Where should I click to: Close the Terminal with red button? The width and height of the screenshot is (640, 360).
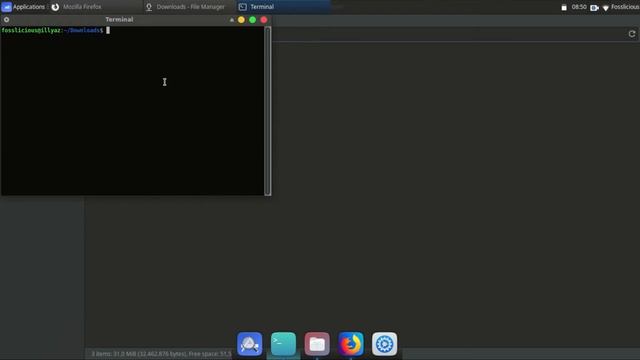(x=264, y=20)
